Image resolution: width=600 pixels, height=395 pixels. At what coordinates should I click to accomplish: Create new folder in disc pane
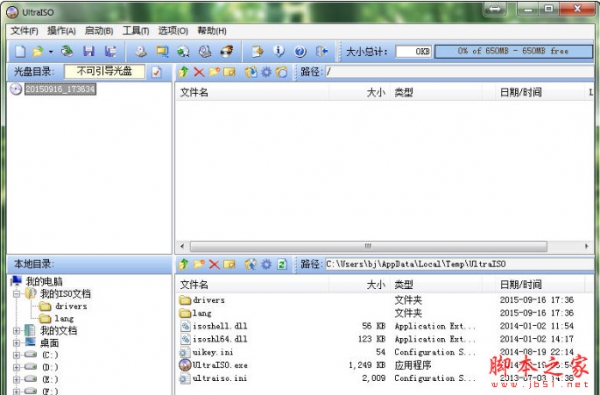pyautogui.click(x=214, y=72)
